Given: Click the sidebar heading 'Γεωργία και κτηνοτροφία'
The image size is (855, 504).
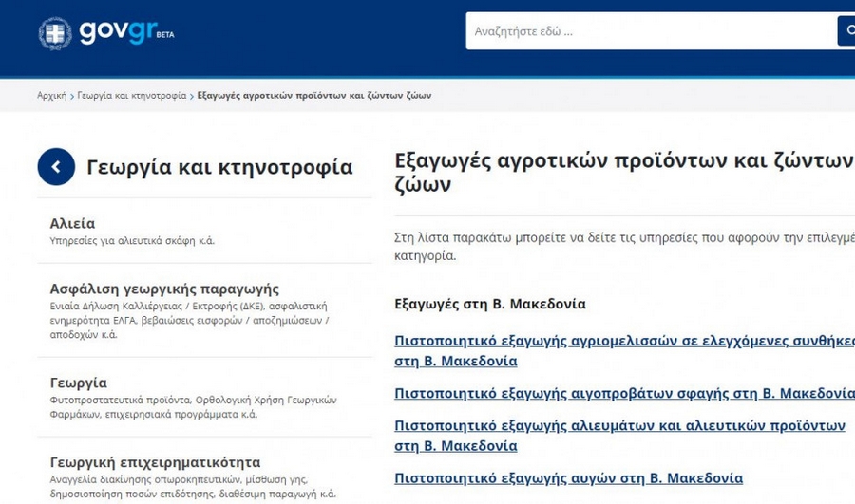Looking at the screenshot, I should 219,167.
